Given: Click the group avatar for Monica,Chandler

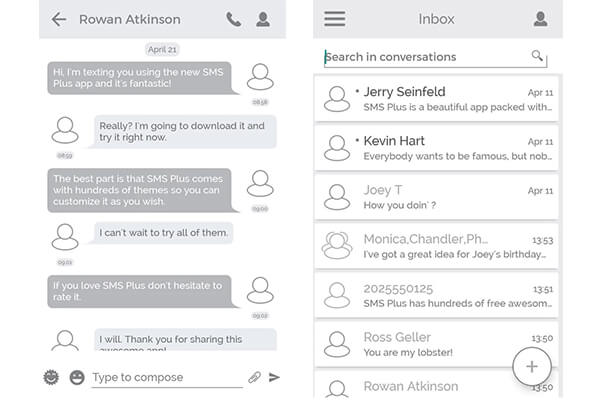Looking at the screenshot, I should click(x=337, y=246).
